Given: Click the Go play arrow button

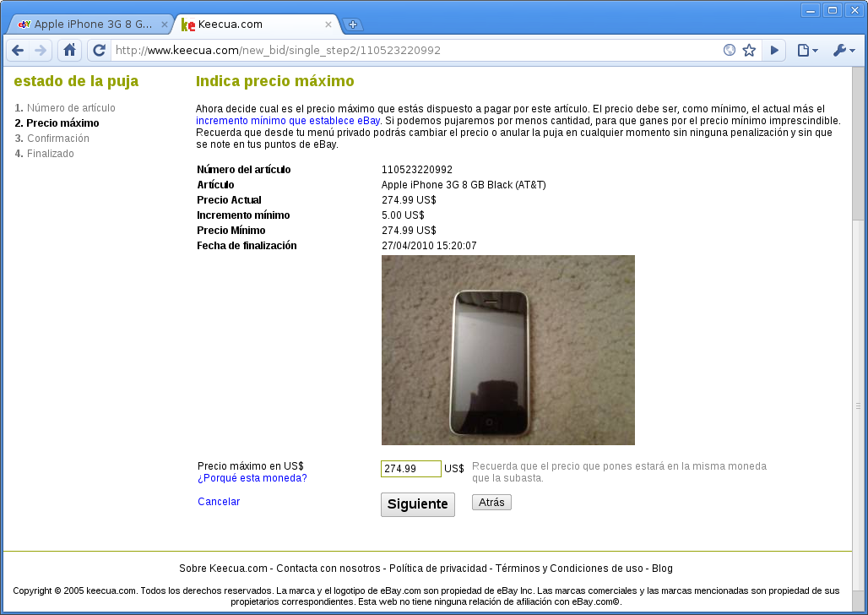Looking at the screenshot, I should [x=774, y=51].
